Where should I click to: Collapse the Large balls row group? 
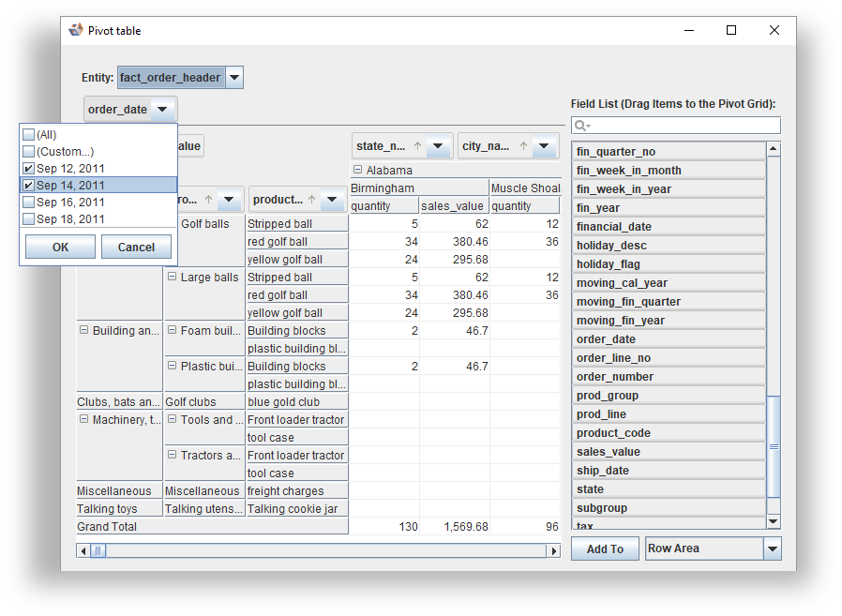tap(173, 278)
